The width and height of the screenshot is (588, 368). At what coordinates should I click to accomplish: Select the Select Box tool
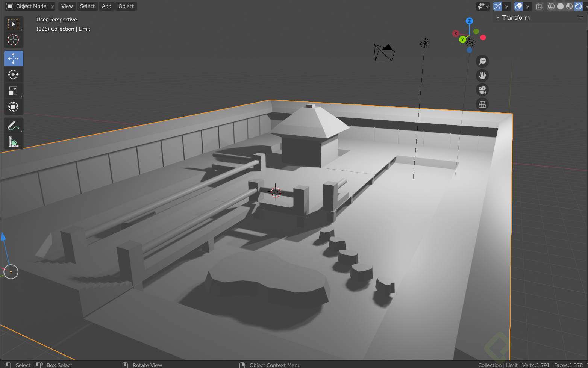[x=13, y=24]
